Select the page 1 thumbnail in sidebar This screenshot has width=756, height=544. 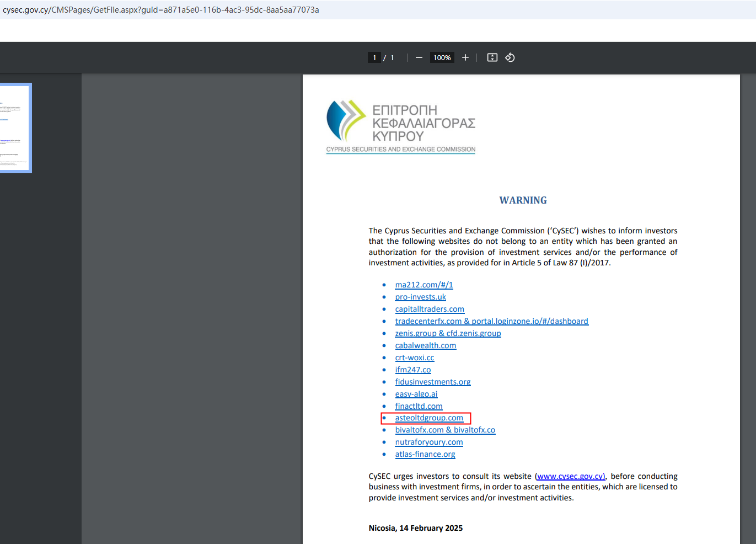point(15,128)
